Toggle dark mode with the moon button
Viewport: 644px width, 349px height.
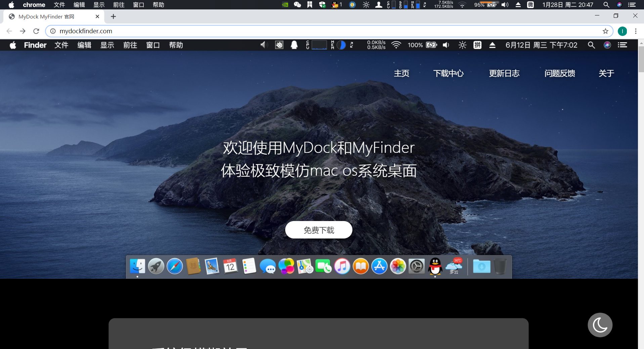click(x=600, y=324)
